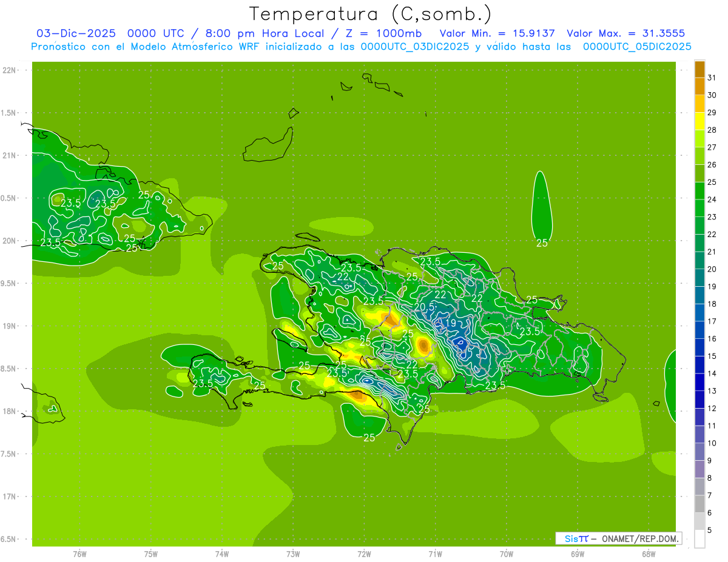Click the valid-until time "0000UTC_05DIC2025"

(x=637, y=47)
